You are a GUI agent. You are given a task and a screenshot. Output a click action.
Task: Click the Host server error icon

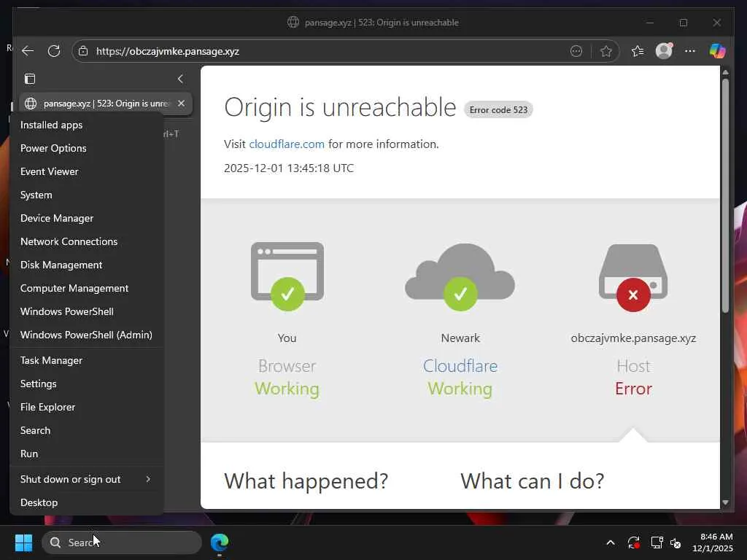point(633,278)
